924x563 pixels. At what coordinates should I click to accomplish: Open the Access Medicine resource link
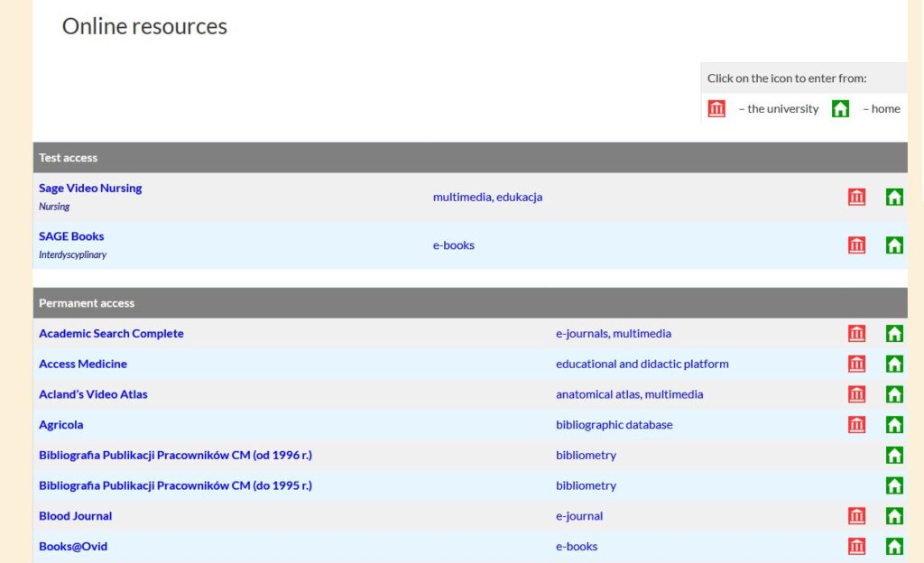(83, 364)
